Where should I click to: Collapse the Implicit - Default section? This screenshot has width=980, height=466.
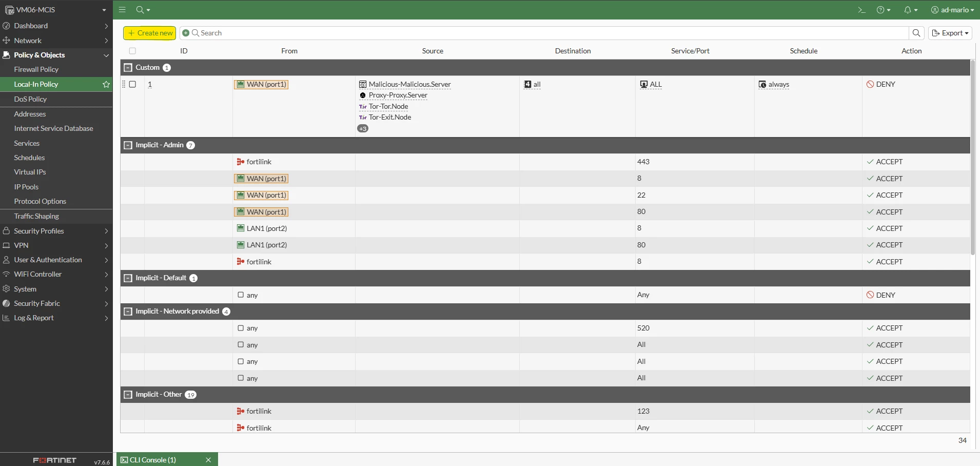(128, 278)
